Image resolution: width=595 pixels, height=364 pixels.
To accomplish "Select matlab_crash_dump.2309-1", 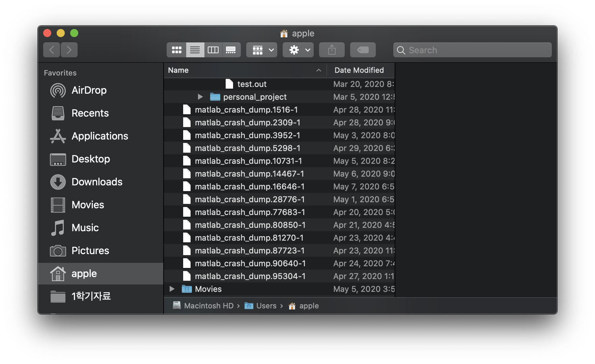I will [x=279, y=123].
